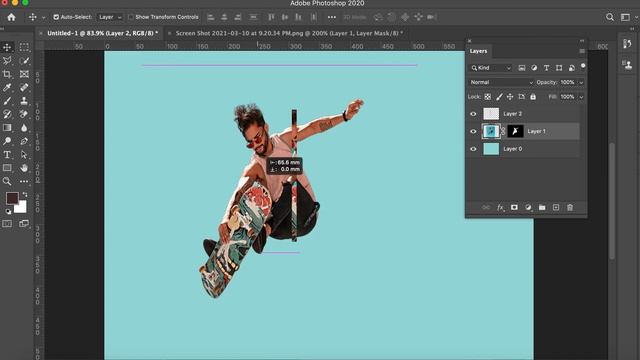Screen dimensions: 640x360
Task: Open the Layers panel menu
Action: coord(582,51)
